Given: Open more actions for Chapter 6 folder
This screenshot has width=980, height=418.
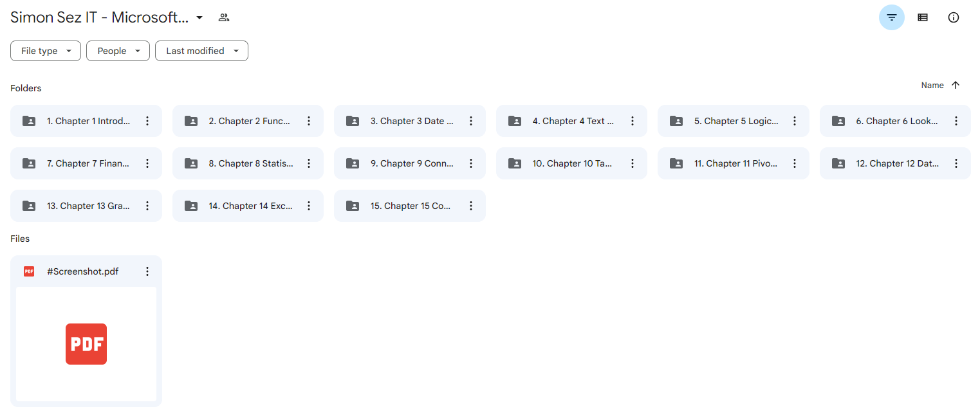Looking at the screenshot, I should pyautogui.click(x=956, y=121).
